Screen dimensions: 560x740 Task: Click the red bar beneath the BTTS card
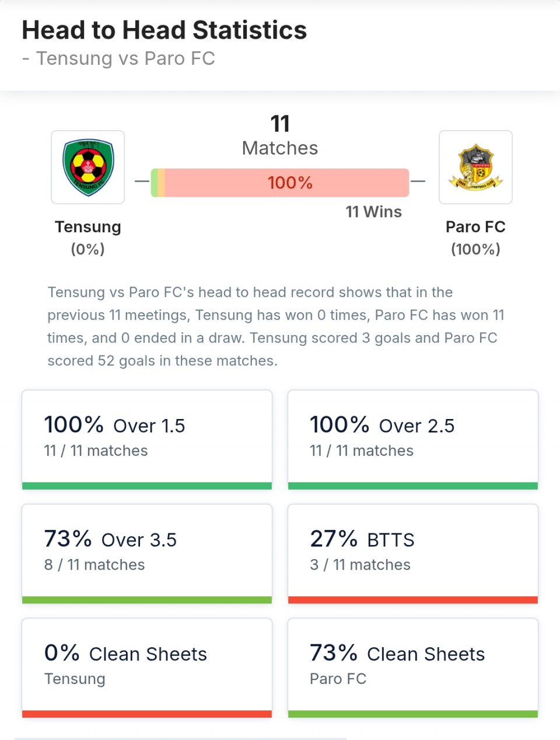click(412, 600)
